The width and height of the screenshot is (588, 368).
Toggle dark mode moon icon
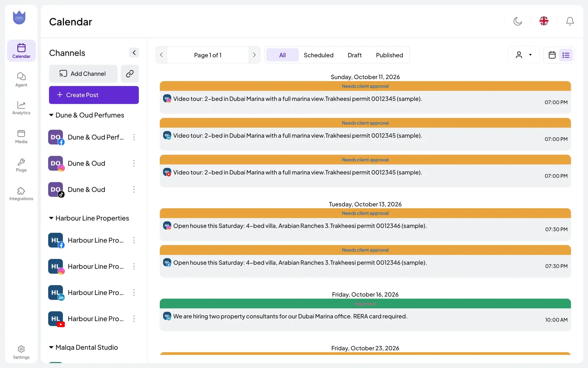(x=518, y=21)
